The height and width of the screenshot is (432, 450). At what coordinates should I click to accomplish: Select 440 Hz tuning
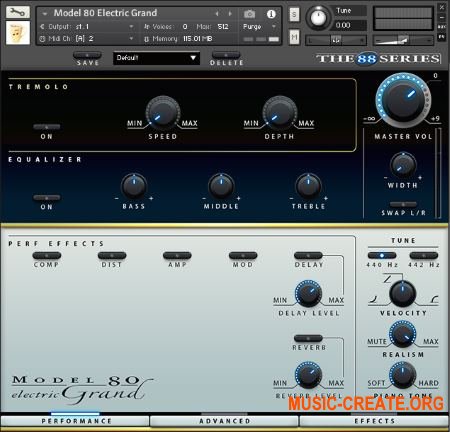[x=382, y=256]
